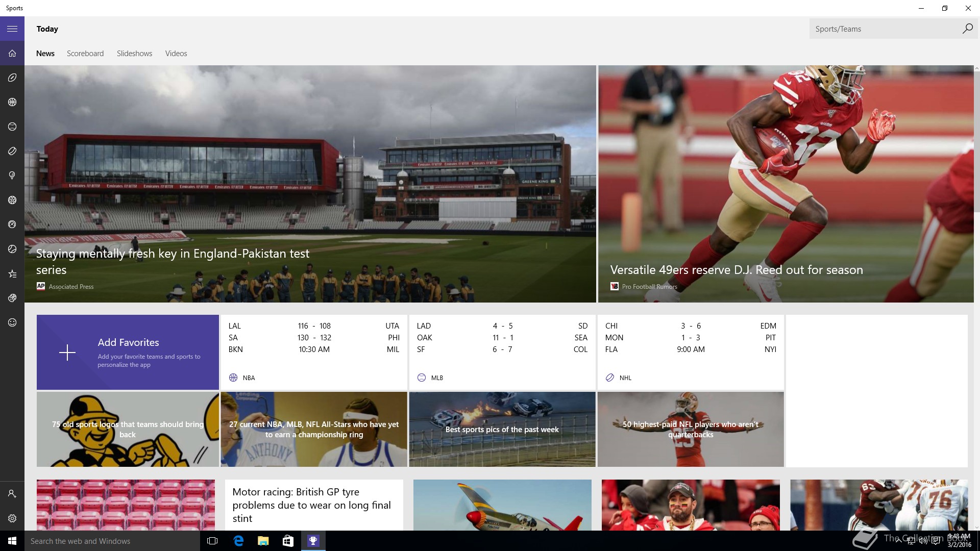Open the British GP tyre problems article
980x551 pixels.
coord(314,505)
